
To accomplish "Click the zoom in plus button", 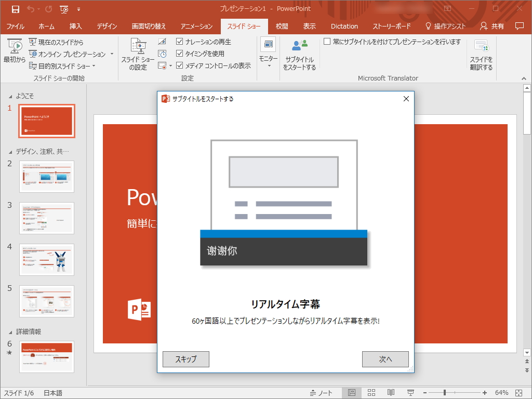I will (x=485, y=393).
